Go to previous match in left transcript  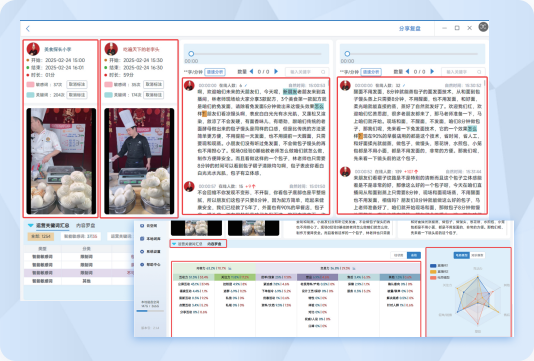coord(251,72)
